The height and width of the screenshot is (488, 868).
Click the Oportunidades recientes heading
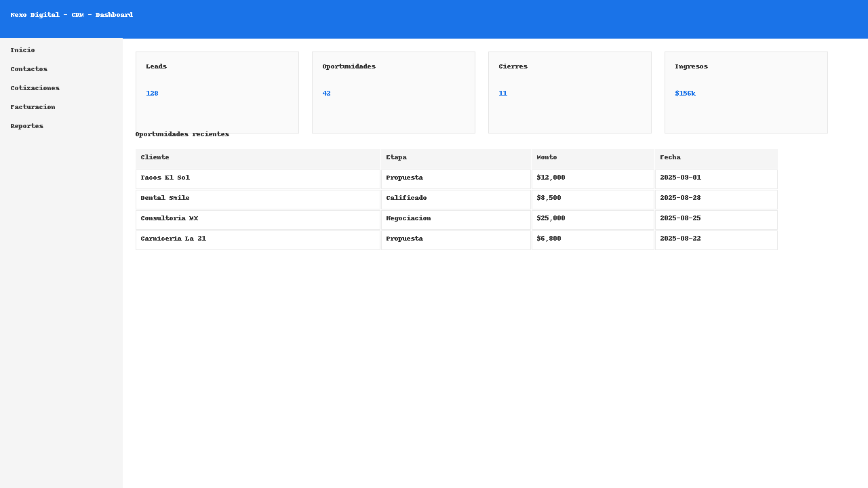[x=182, y=134]
